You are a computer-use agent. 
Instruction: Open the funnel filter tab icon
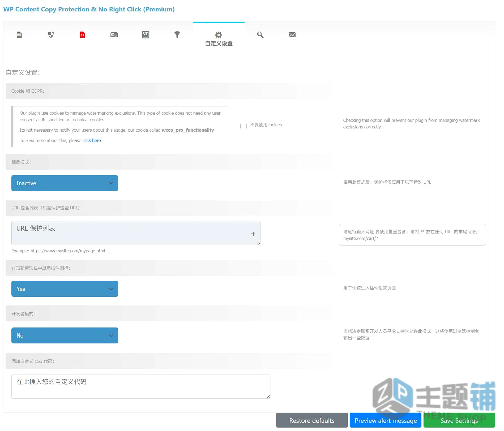point(177,35)
